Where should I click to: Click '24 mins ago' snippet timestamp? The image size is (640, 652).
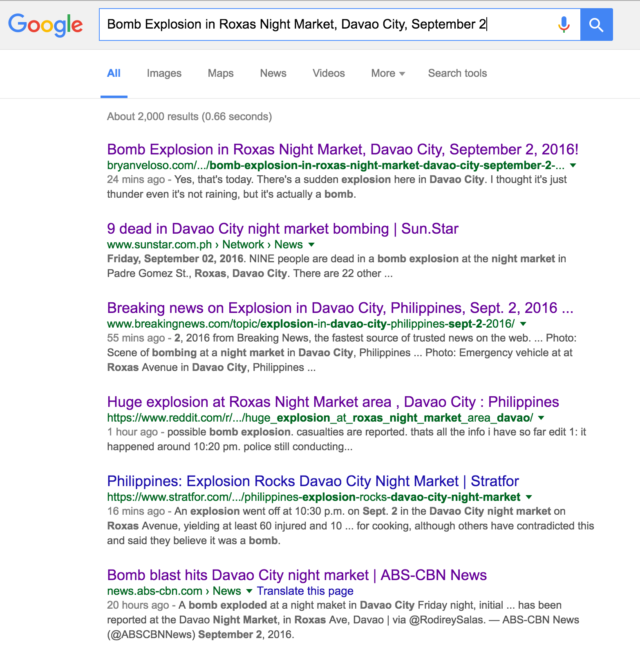(136, 180)
